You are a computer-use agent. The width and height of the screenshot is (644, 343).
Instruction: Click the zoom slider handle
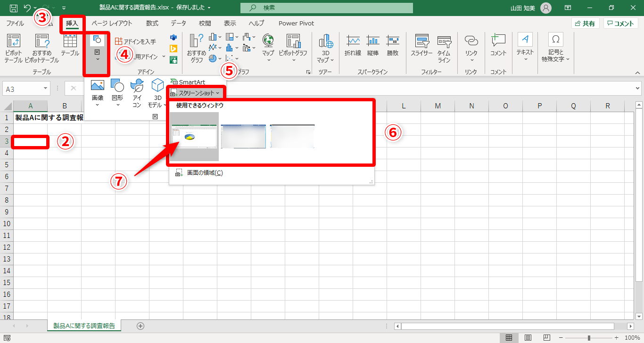click(x=589, y=338)
